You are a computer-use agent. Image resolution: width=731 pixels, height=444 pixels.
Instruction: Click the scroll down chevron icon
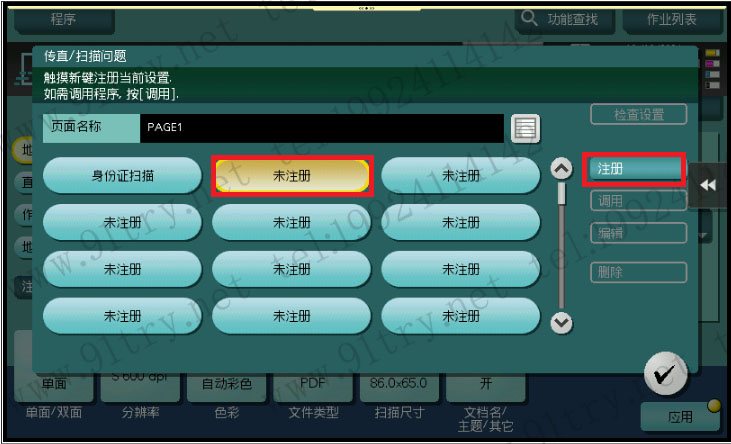561,322
